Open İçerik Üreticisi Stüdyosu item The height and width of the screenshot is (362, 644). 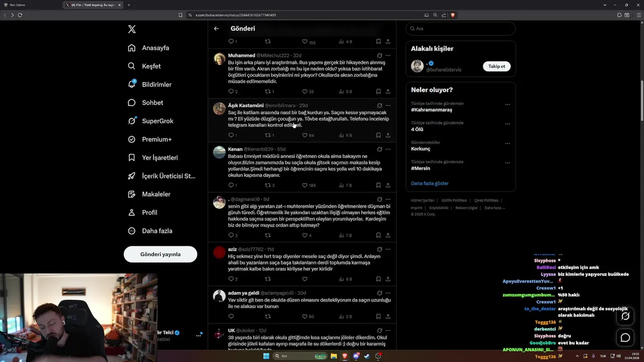(x=161, y=176)
